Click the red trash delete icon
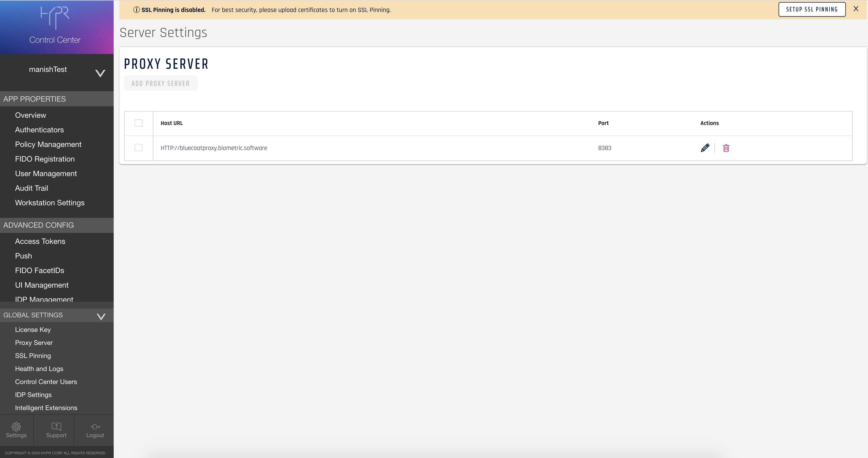This screenshot has height=458, width=868. click(726, 148)
